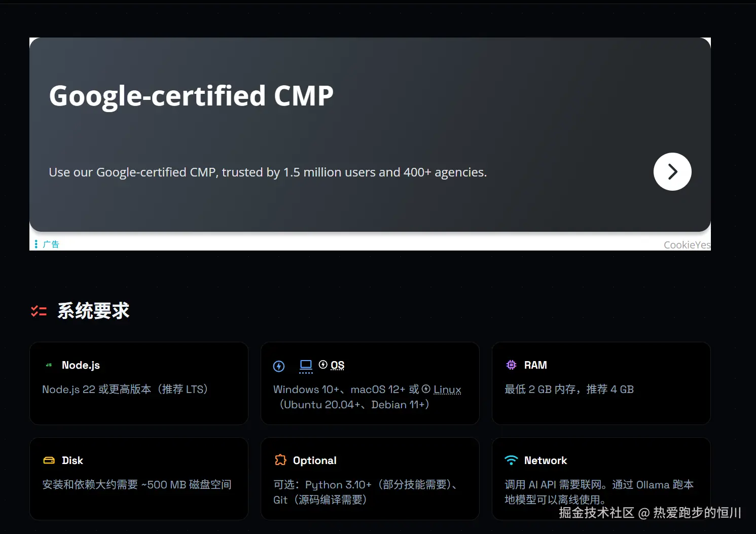
Task: Click the cyan Wi-Fi icon beside Network
Action: (511, 460)
